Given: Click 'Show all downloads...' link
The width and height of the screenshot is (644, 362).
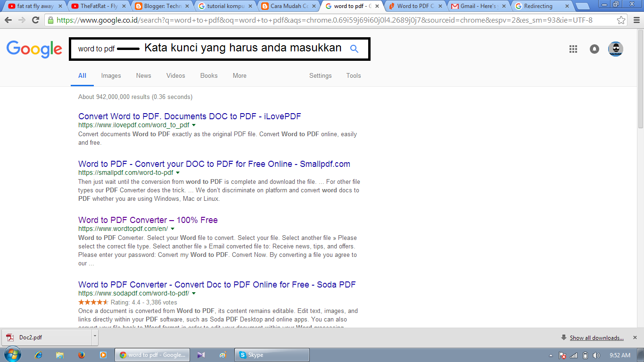Looking at the screenshot, I should pos(596,338).
